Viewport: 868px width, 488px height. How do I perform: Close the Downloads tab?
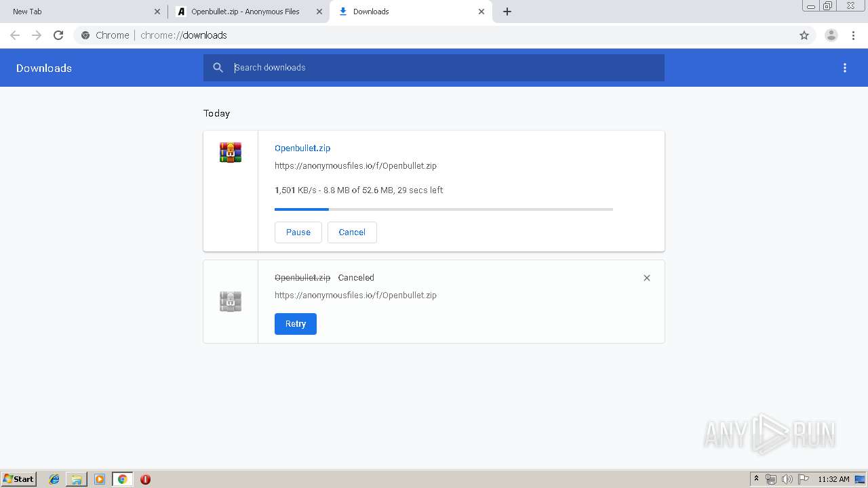click(481, 12)
